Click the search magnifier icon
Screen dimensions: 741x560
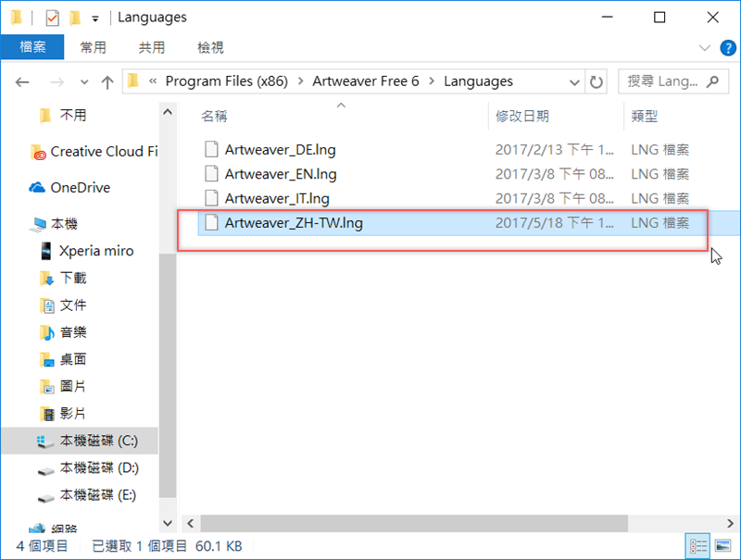click(x=712, y=81)
